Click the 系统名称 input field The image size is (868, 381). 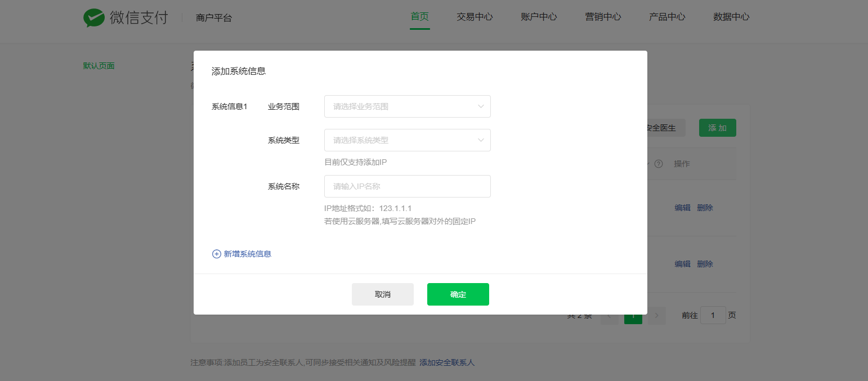tap(407, 186)
